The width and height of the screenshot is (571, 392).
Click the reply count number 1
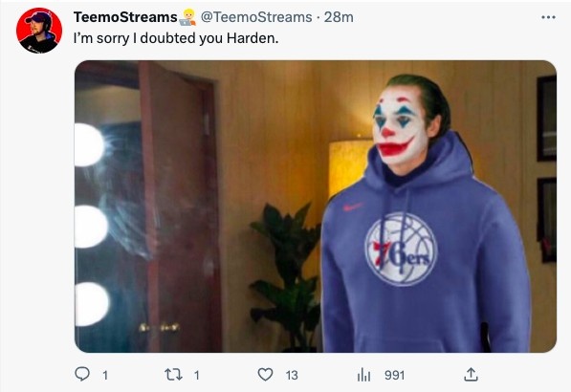(105, 375)
